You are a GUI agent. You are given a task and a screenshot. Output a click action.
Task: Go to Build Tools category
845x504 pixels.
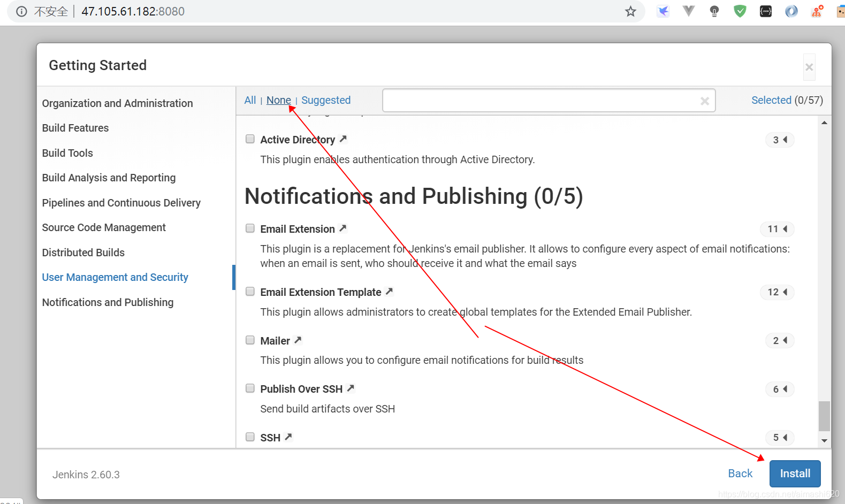[67, 153]
